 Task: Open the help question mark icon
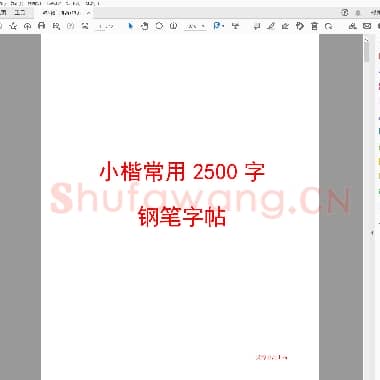345,13
